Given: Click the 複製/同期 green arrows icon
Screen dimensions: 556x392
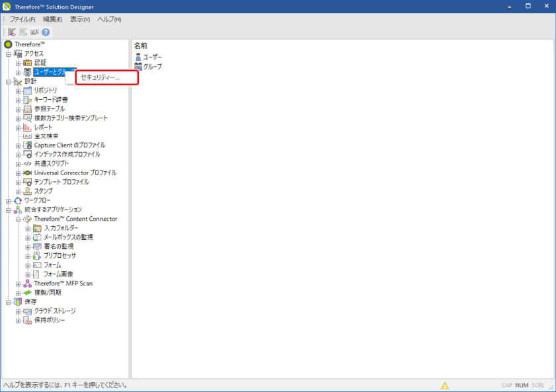Looking at the screenshot, I should coord(27,292).
